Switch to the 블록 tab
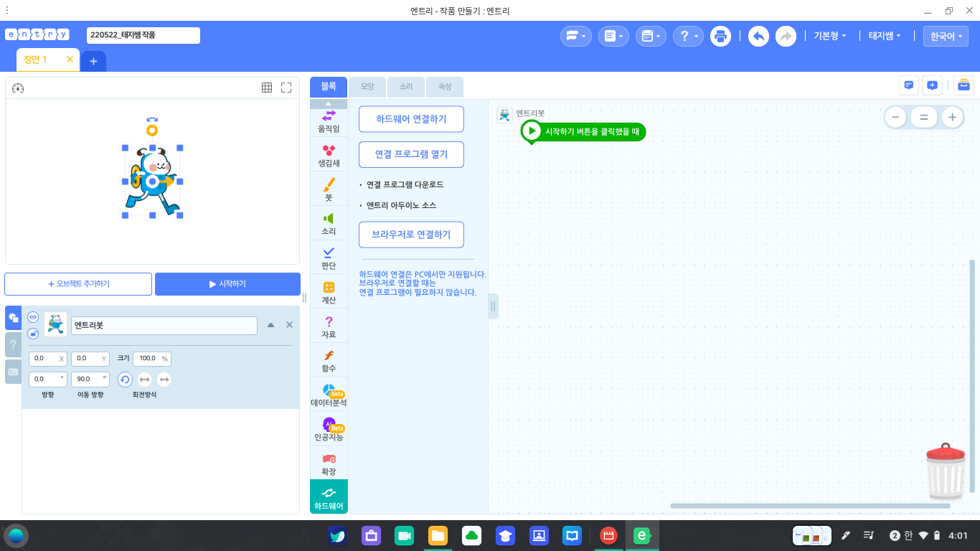This screenshot has height=551, width=980. tap(329, 87)
